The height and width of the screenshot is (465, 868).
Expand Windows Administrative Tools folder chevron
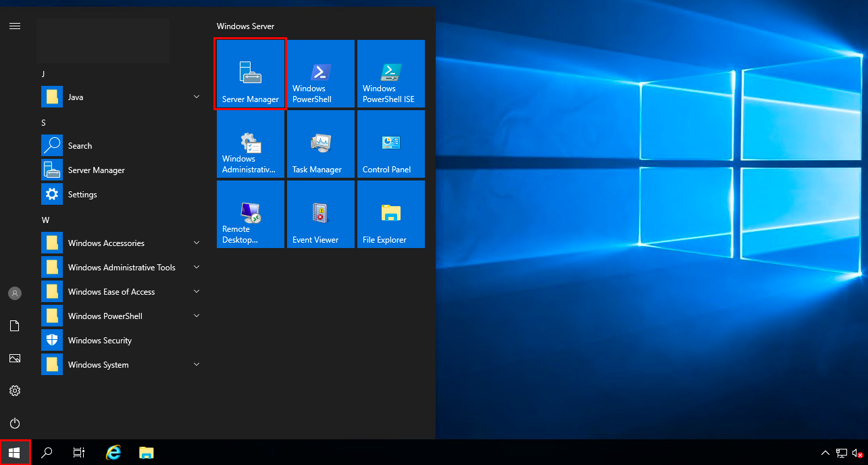point(197,267)
